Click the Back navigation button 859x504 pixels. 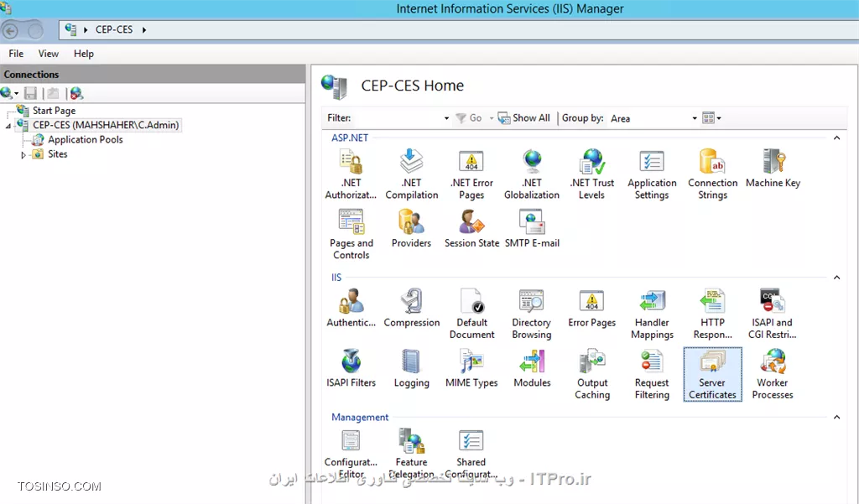point(10,31)
